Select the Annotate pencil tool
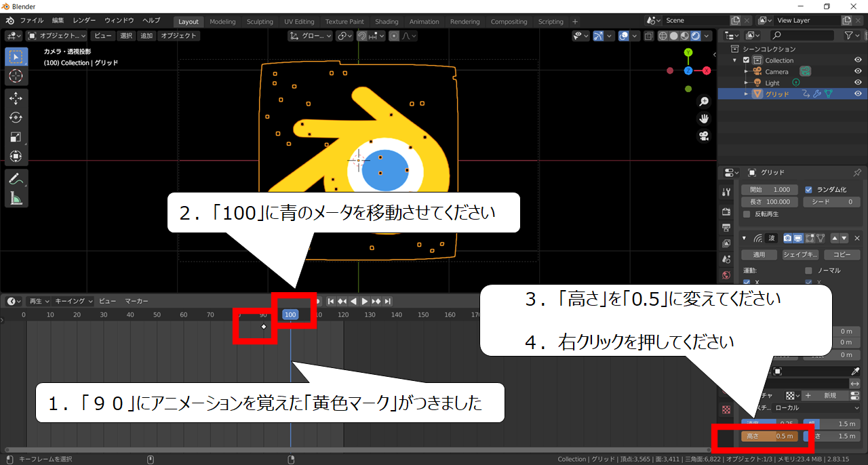 click(16, 179)
